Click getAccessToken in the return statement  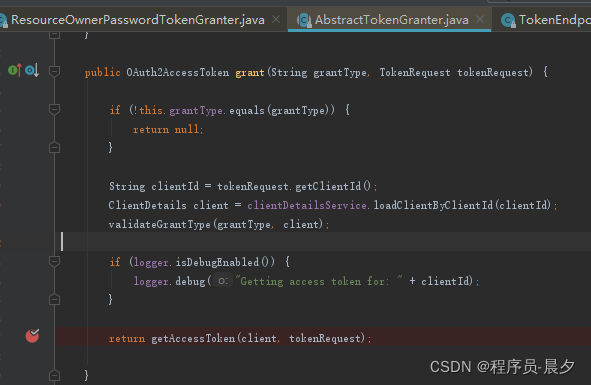tap(193, 338)
